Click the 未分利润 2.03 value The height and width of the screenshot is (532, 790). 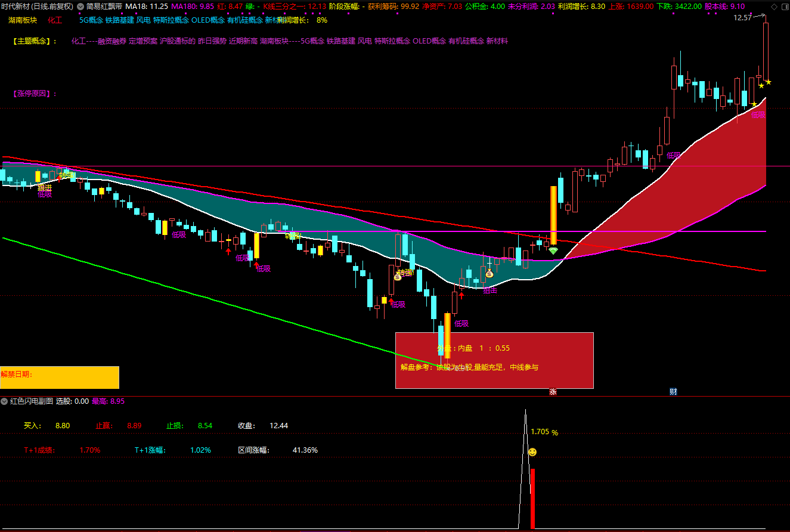[531, 7]
